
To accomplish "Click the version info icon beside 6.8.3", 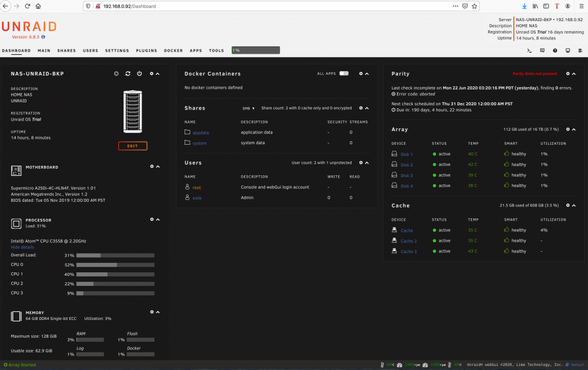I will (43, 37).
